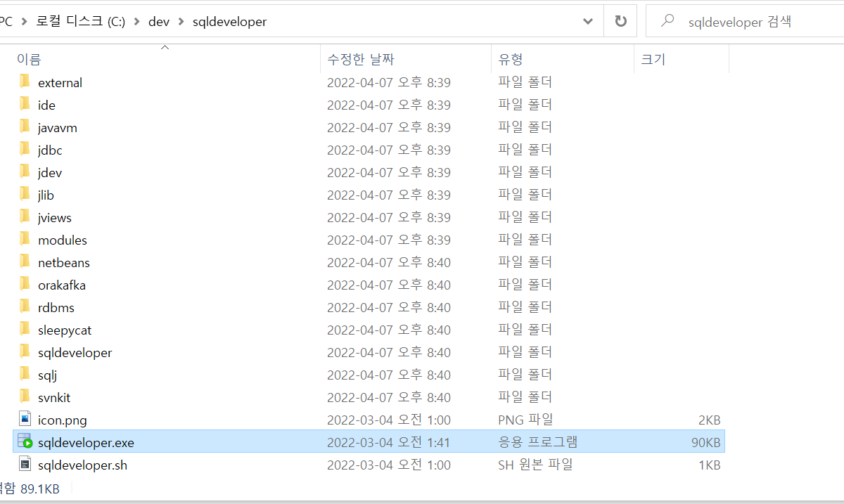
Task: Select the modules file name
Action: (63, 240)
